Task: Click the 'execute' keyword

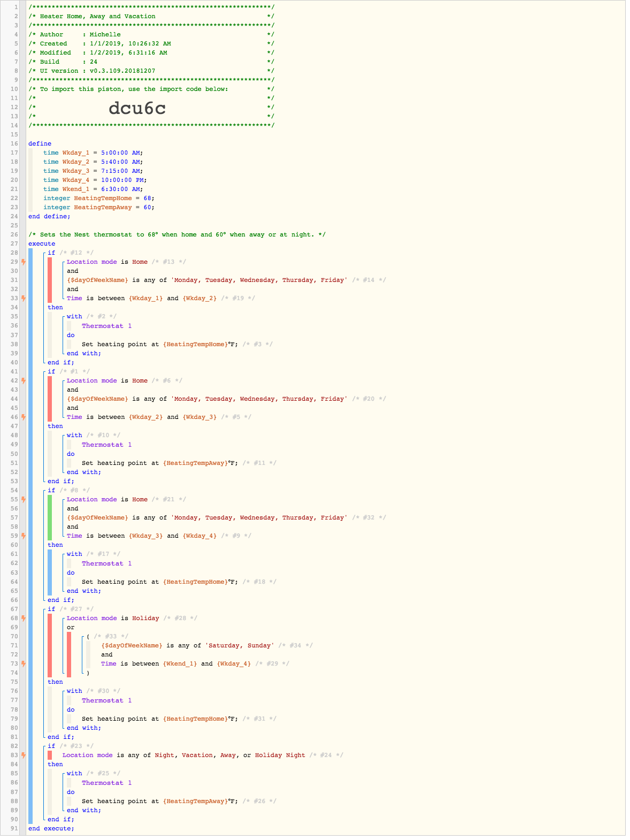Action: [42, 243]
